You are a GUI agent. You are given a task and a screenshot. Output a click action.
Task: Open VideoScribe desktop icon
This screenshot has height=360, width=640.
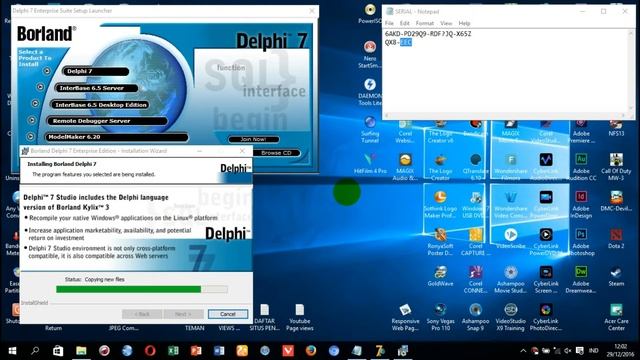point(511,239)
